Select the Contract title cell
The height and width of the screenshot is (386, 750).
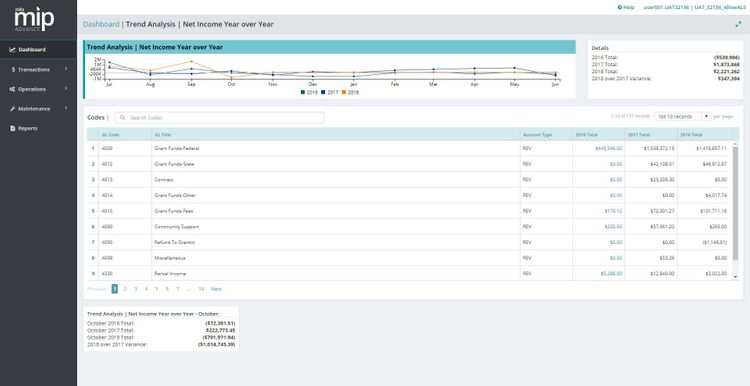click(336, 180)
